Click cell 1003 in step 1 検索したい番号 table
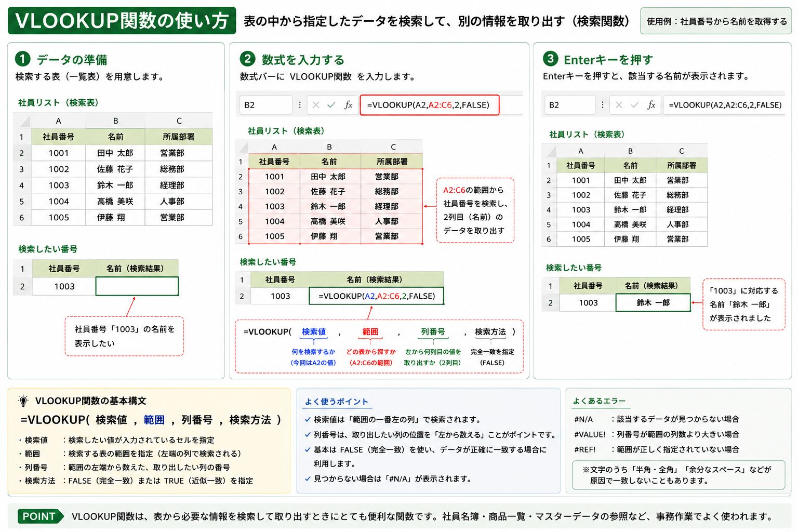The width and height of the screenshot is (798, 532). [64, 286]
